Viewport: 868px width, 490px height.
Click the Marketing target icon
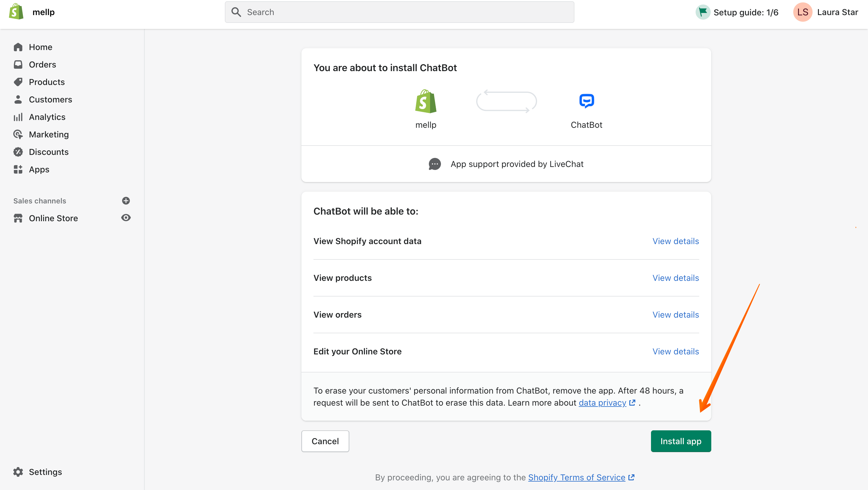[18, 134]
